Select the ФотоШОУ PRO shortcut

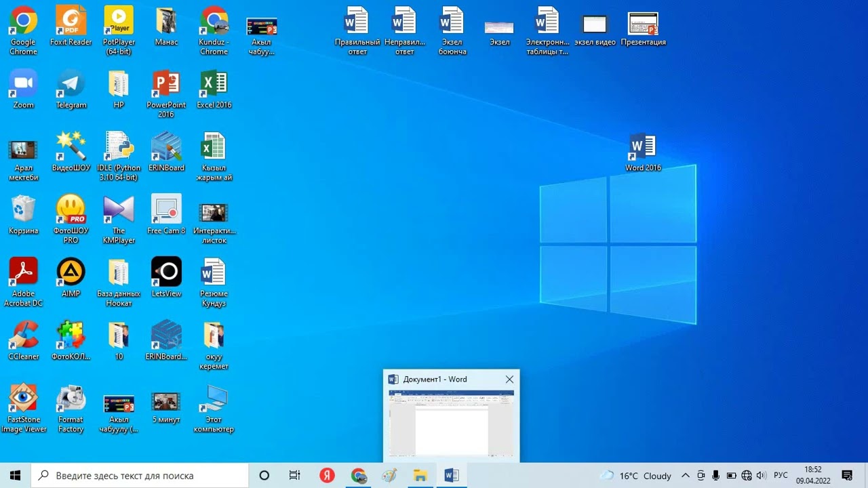pos(71,220)
